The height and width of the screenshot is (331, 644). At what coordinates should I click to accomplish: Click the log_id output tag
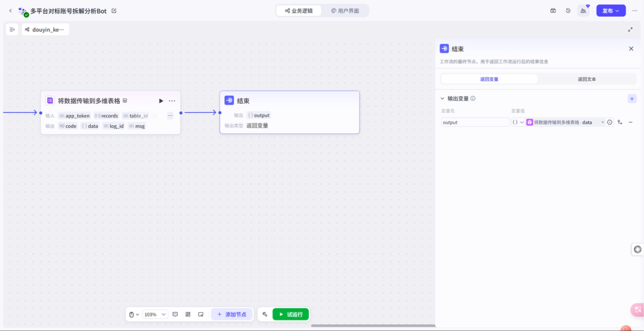[113, 126]
